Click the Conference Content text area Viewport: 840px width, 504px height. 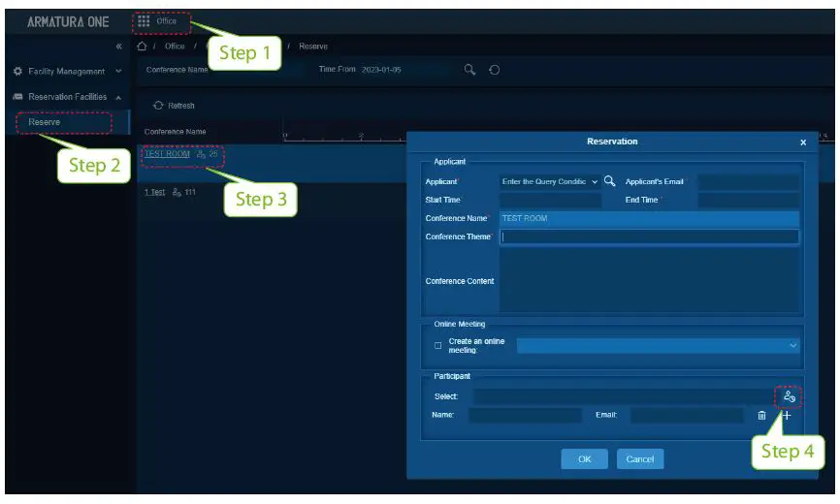coord(649,281)
